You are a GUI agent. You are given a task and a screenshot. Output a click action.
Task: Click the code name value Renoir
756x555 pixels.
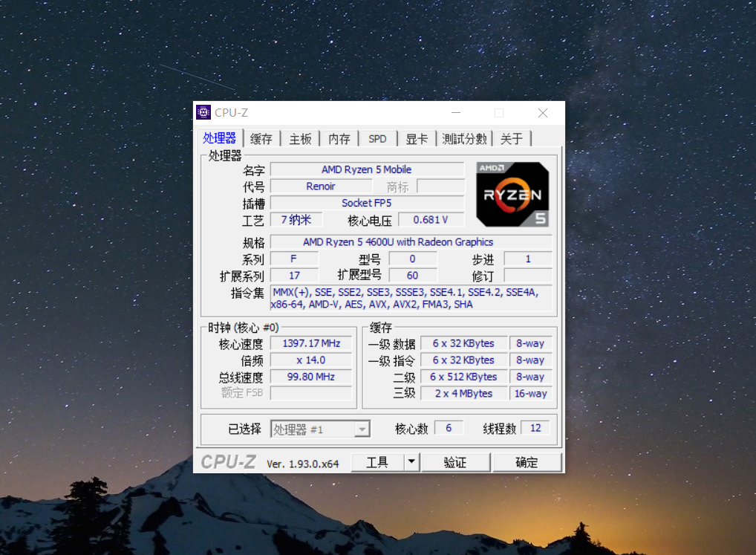tap(321, 186)
